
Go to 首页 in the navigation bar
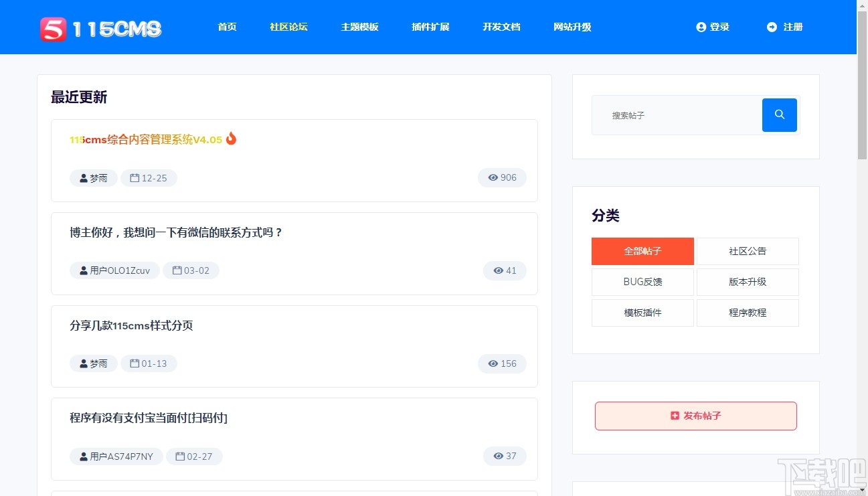coord(227,27)
